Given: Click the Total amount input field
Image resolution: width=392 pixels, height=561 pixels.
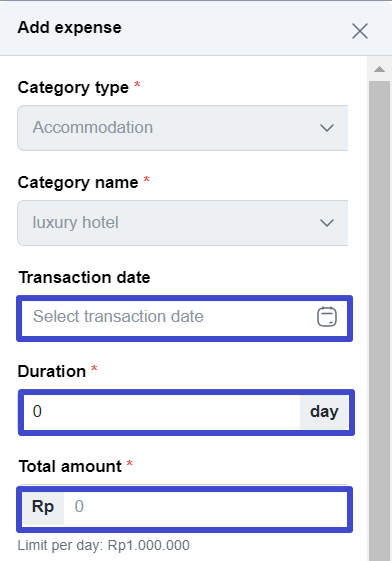Looking at the screenshot, I should click(205, 509).
